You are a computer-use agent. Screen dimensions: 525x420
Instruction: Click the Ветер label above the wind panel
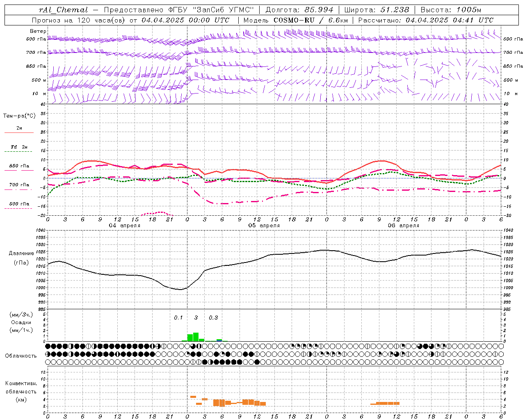[38, 31]
